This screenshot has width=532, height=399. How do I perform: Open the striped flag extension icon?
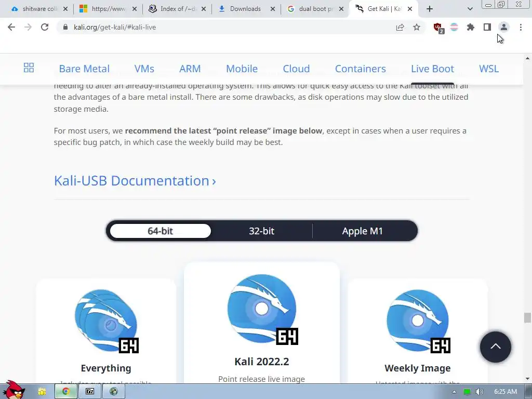[454, 27]
